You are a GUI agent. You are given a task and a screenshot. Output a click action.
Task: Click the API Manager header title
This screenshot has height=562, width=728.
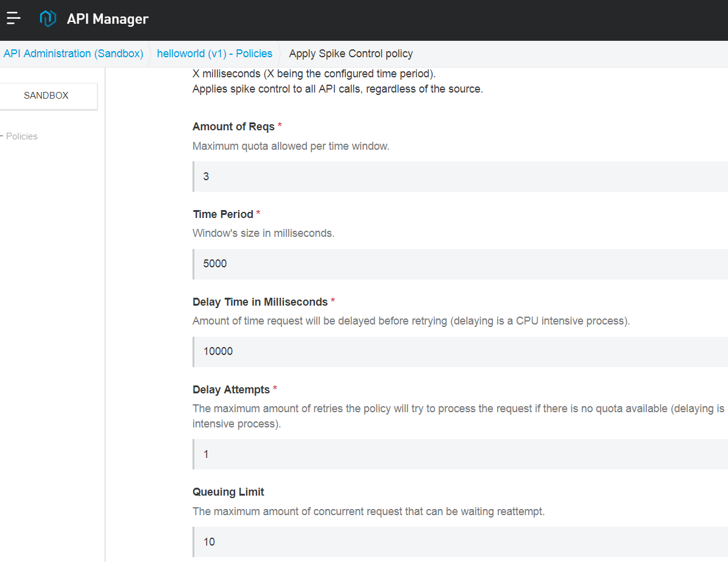click(107, 19)
